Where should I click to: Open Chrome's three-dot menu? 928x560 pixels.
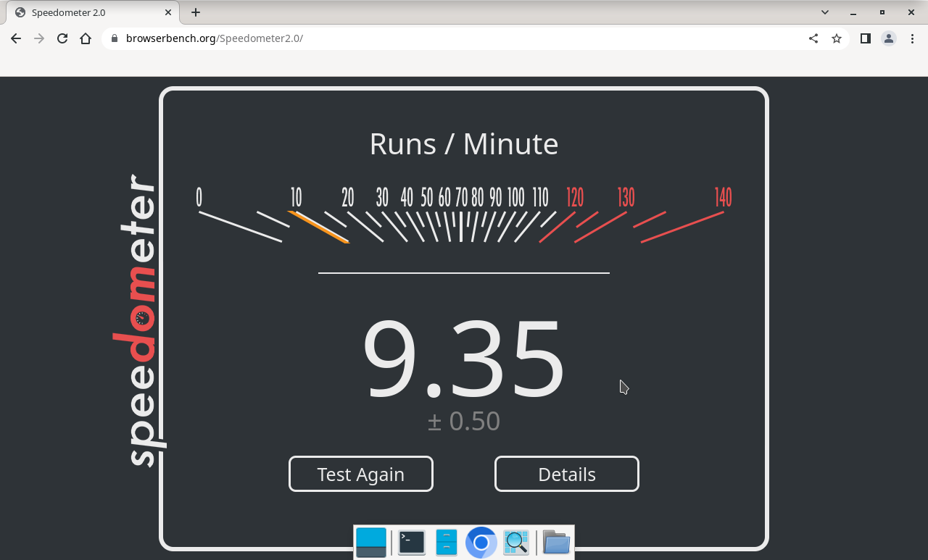912,38
